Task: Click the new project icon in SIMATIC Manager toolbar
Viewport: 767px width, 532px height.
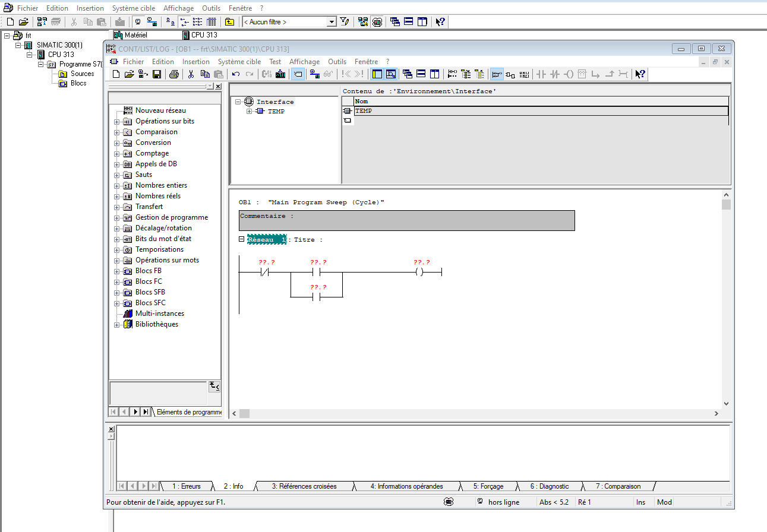Action: [10, 22]
